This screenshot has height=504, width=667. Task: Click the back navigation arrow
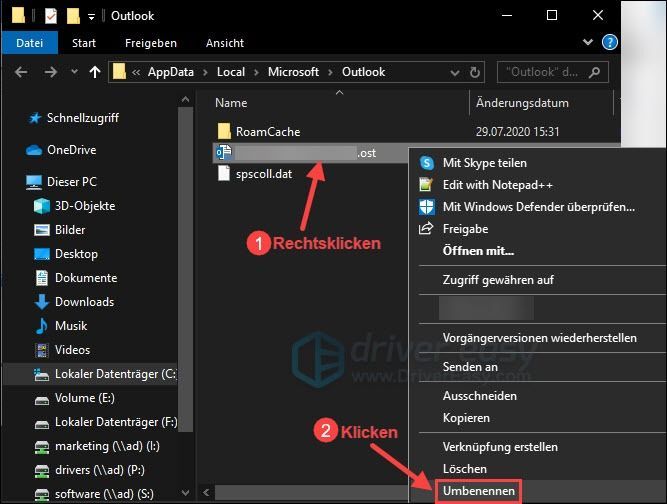[x=21, y=72]
